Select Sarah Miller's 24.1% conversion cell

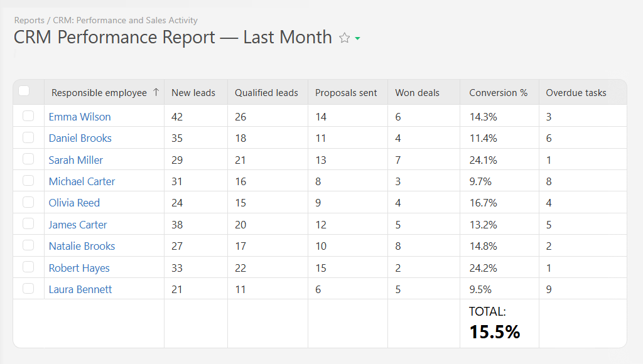click(499, 159)
